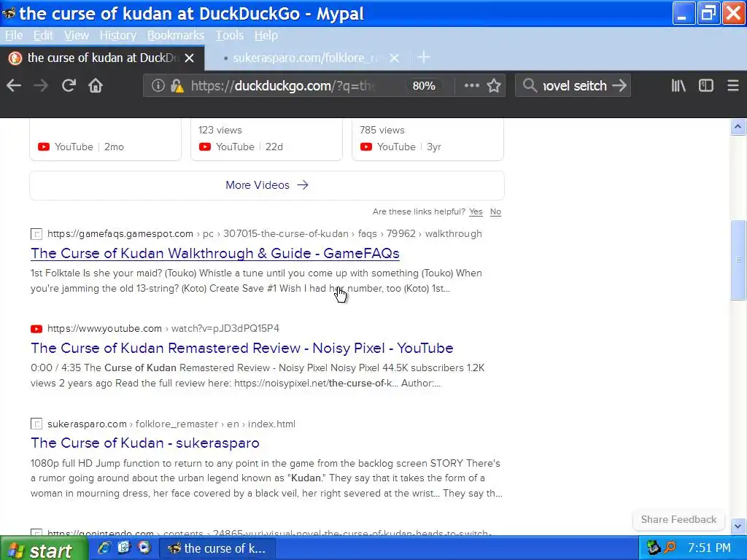Screen dimensions: 747x560
Task: Click into the browser search box text
Action: tap(575, 86)
